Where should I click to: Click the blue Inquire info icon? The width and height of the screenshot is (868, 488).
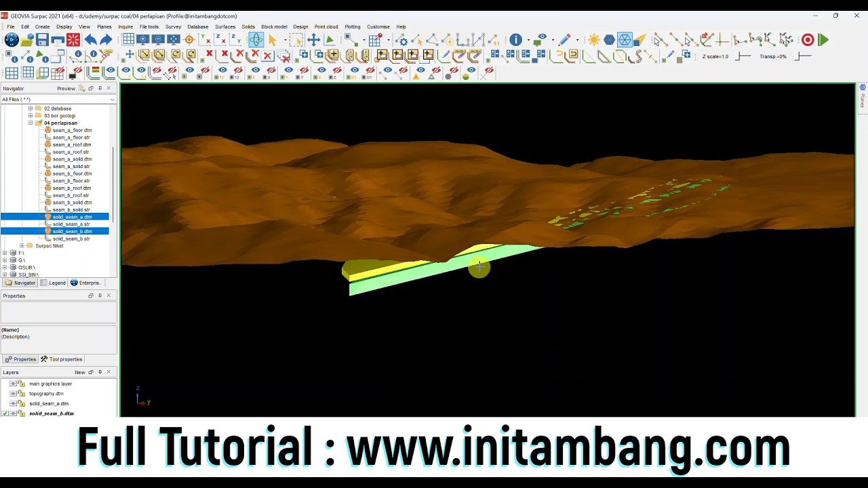coord(516,40)
